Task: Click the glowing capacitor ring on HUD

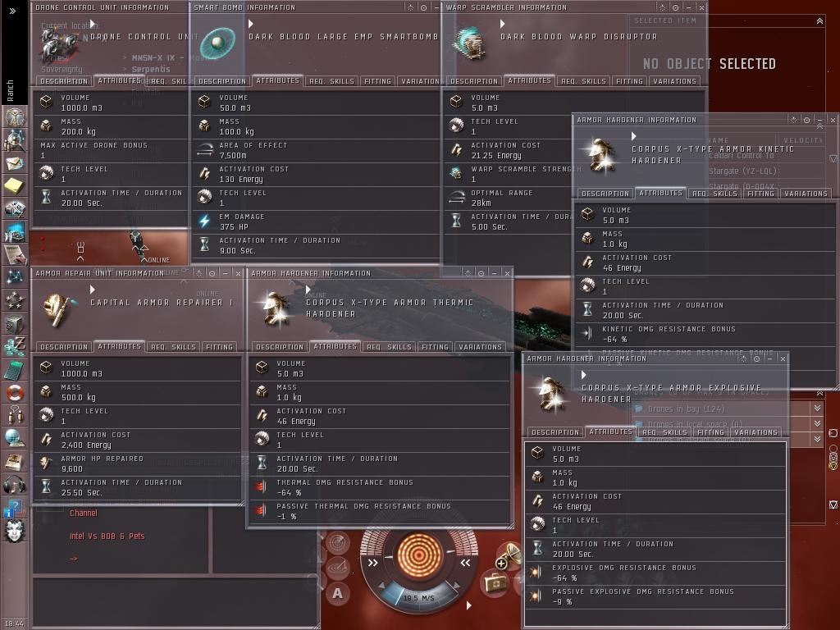Action: 419,555
